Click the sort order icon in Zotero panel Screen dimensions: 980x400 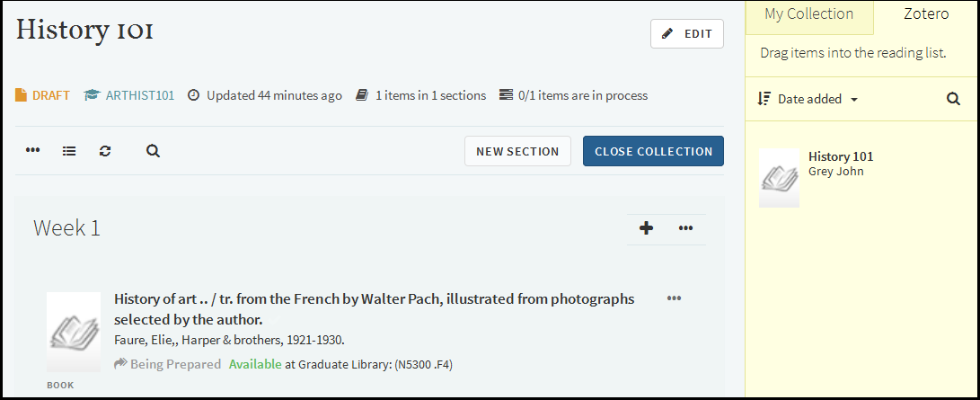click(764, 99)
